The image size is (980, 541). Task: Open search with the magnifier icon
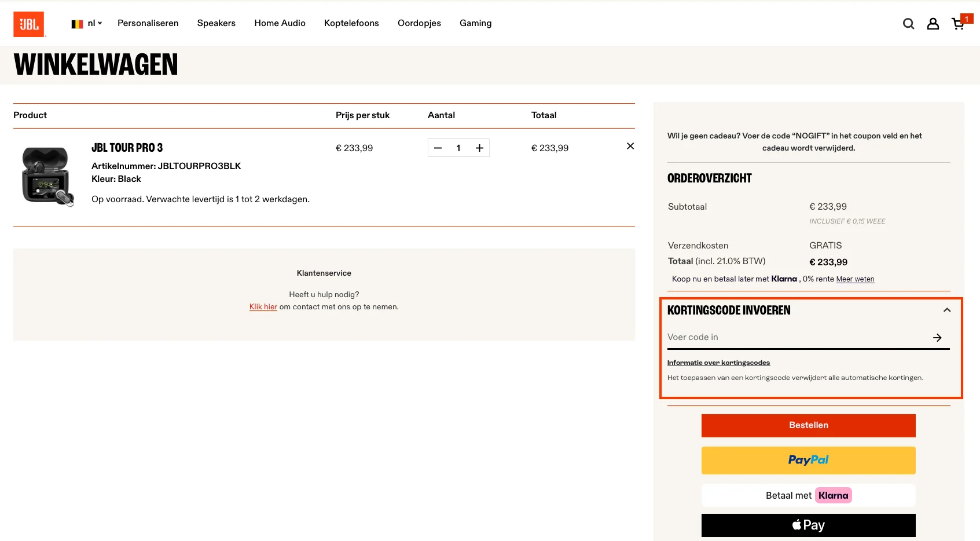click(908, 23)
